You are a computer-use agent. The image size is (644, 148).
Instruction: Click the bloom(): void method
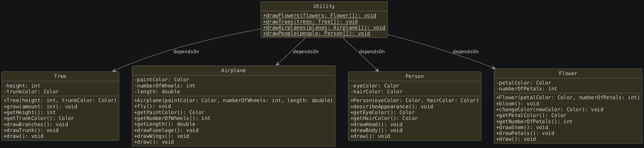pos(518,104)
